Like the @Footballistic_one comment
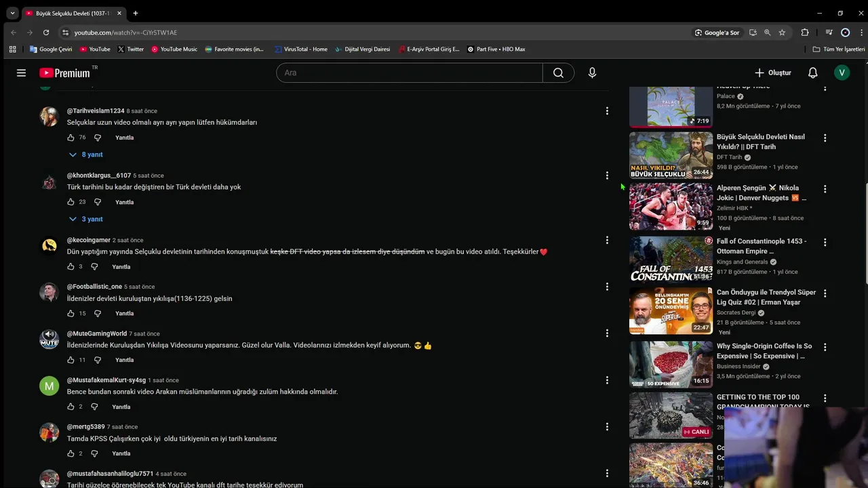868x488 pixels. (x=71, y=313)
